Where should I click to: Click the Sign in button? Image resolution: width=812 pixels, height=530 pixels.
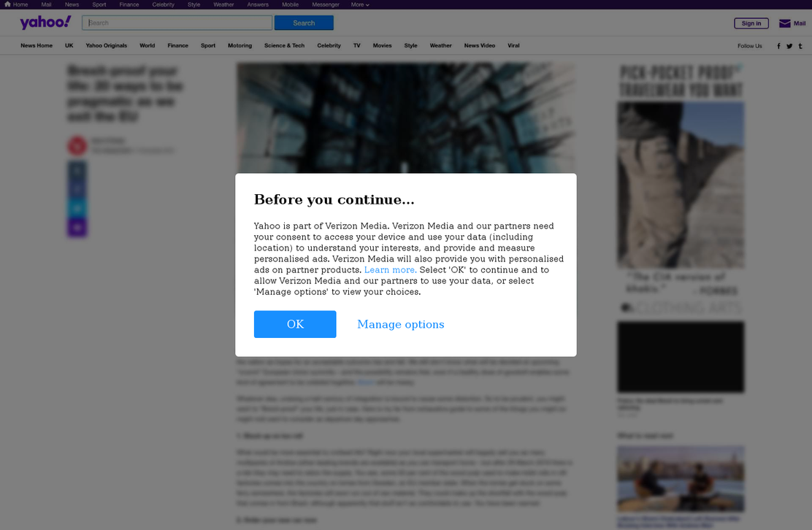click(751, 23)
